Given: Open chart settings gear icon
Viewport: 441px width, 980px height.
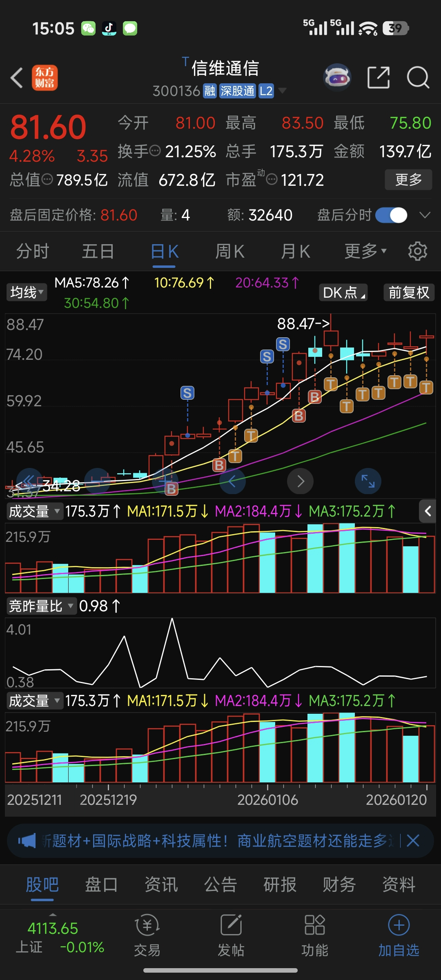Looking at the screenshot, I should pyautogui.click(x=417, y=251).
